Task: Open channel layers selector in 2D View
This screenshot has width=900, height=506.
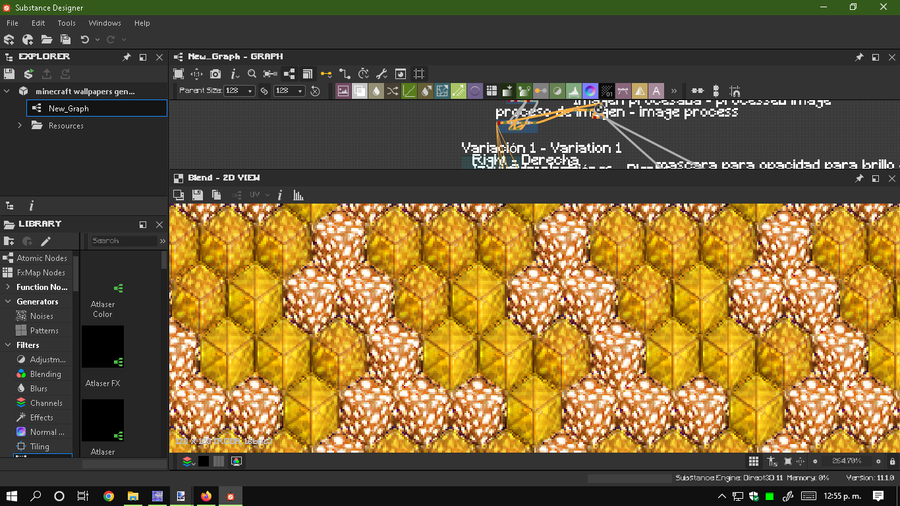Action: [188, 461]
